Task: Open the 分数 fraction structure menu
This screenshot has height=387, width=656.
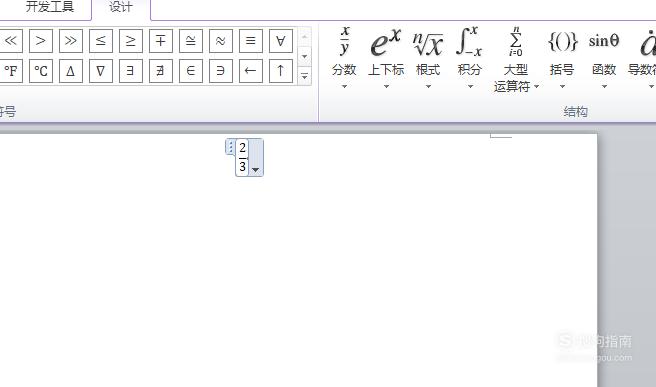Action: click(344, 58)
